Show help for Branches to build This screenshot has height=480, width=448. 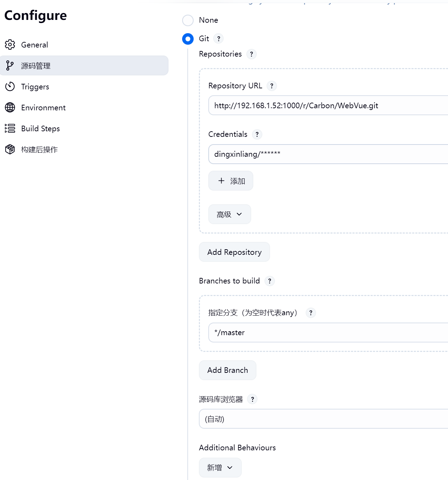(269, 281)
